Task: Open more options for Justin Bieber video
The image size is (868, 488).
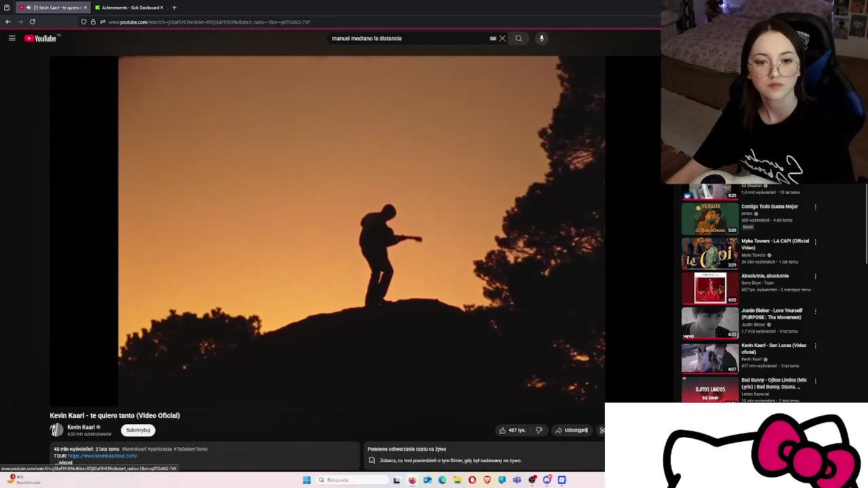Action: (x=815, y=311)
